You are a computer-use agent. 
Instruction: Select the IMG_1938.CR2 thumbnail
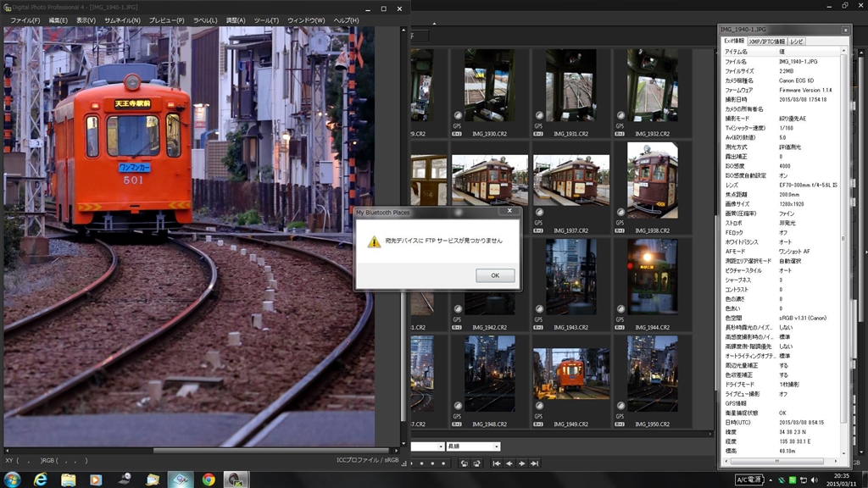652,180
